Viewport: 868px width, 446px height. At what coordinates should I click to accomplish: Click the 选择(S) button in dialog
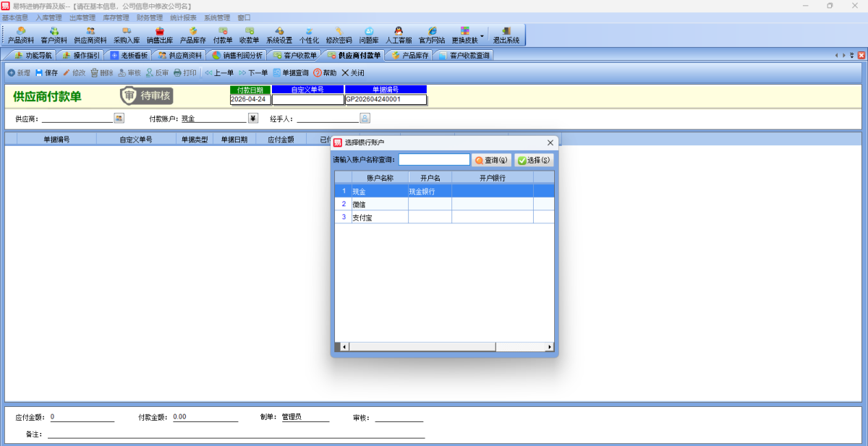(x=534, y=160)
